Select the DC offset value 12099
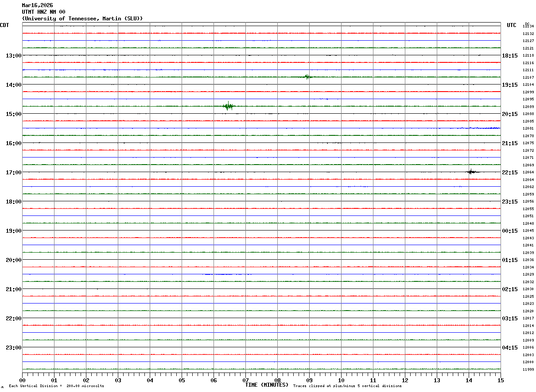The width and height of the screenshot is (536, 392). click(x=528, y=92)
